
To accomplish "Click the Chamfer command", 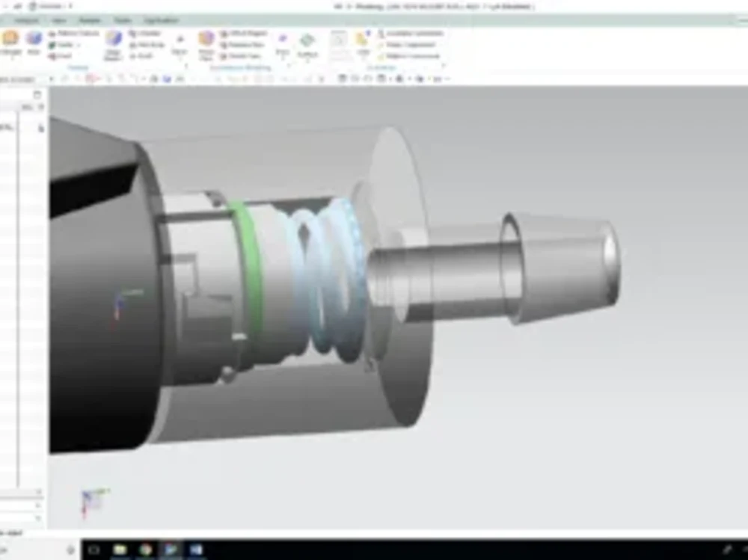I will click(x=145, y=33).
